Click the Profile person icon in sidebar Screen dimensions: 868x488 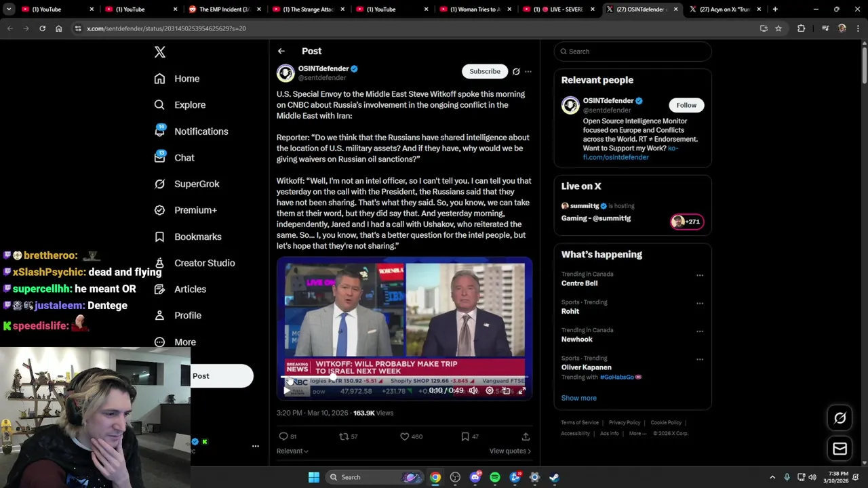click(159, 315)
